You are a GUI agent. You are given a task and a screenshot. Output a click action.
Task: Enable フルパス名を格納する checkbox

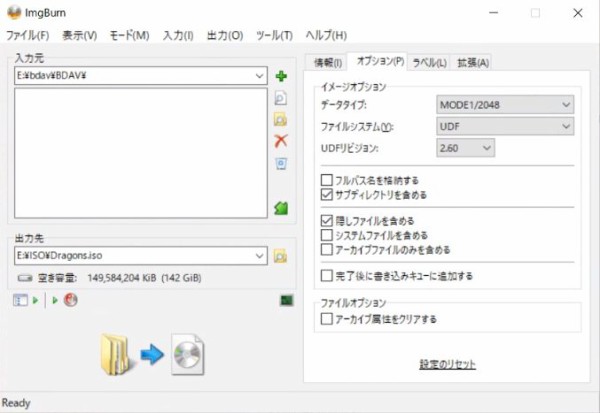tap(326, 180)
